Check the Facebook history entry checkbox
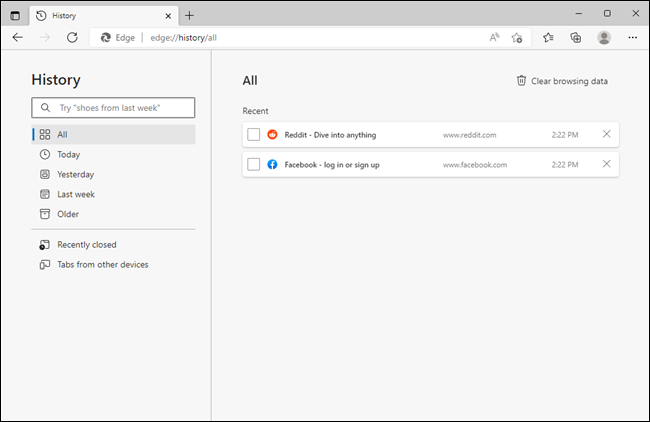Viewport: 650px width, 422px height. click(x=254, y=165)
